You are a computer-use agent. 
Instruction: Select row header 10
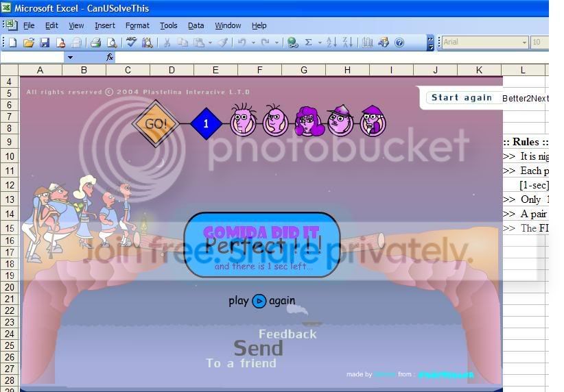(x=10, y=156)
